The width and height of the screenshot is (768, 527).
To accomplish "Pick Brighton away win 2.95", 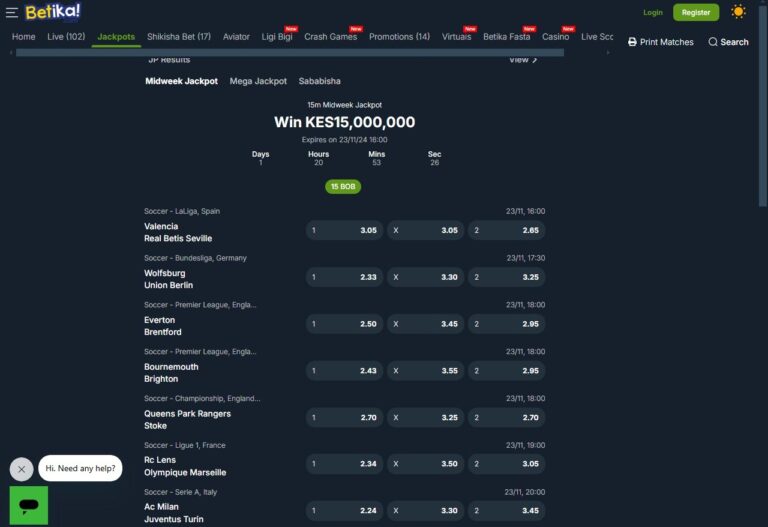I will pos(506,371).
